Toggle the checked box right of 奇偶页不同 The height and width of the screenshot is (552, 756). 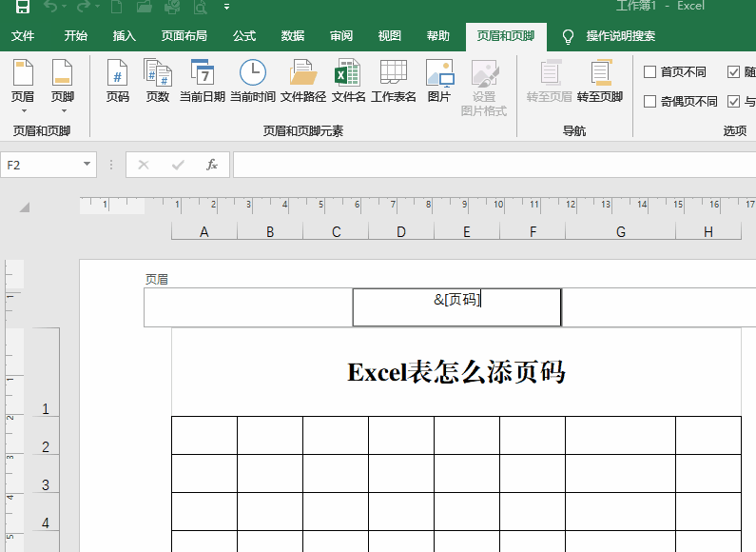point(733,101)
